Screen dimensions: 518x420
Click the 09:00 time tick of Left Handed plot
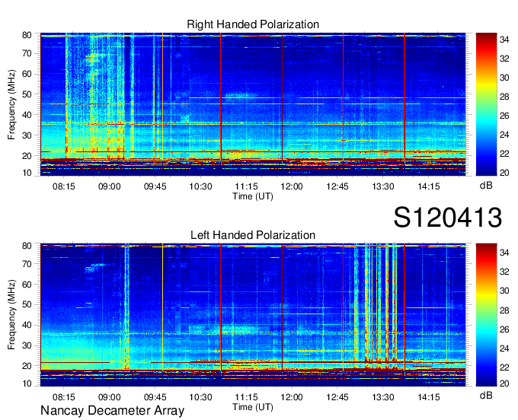click(x=110, y=397)
